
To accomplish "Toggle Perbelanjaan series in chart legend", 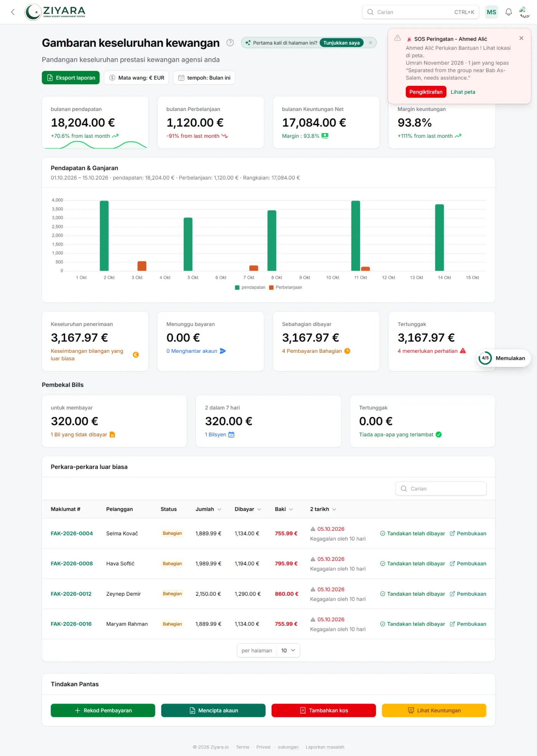I will pyautogui.click(x=286, y=287).
